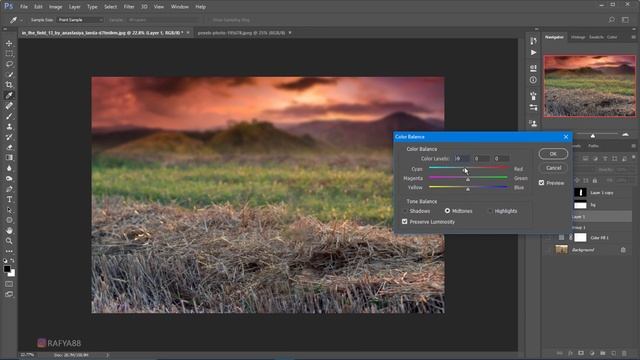Select the Dodge tool
640x360 pixels.
(x=9, y=178)
